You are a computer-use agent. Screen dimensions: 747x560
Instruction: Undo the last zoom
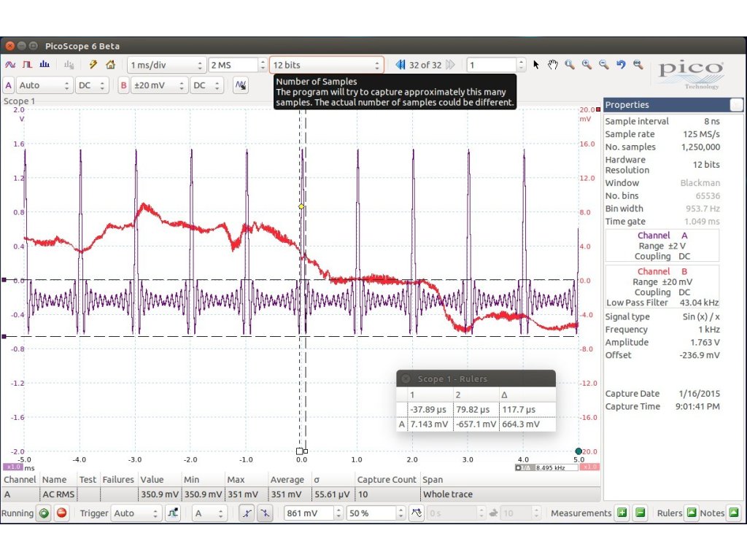pos(621,65)
